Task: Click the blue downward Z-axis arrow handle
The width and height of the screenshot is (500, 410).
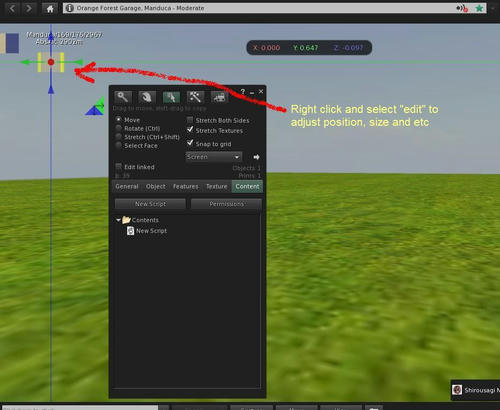Action: pos(51,89)
